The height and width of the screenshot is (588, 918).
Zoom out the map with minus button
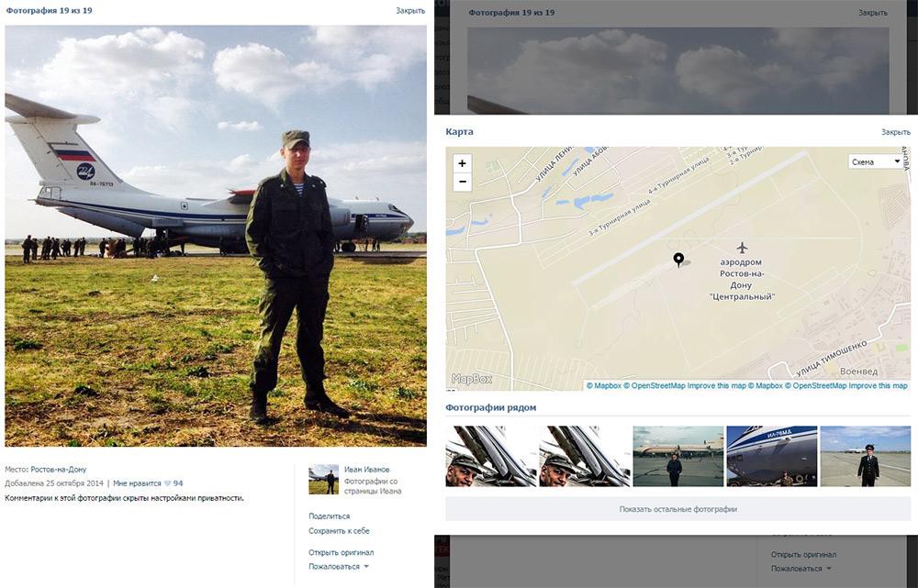click(x=462, y=182)
